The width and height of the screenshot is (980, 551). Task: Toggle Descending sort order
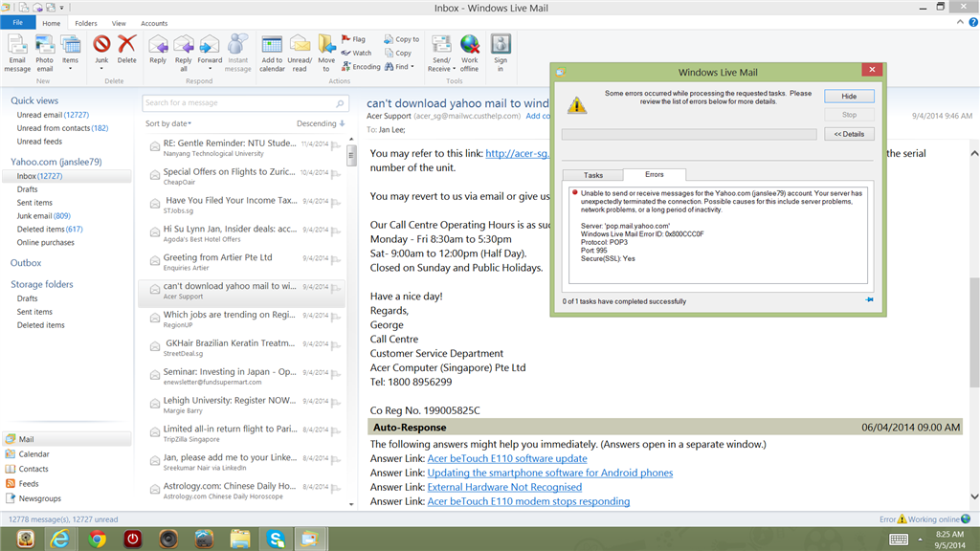[321, 123]
